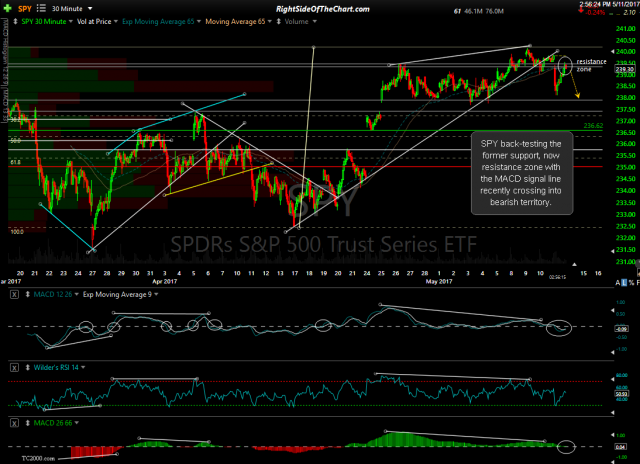
Task: Click the 236.62 green price level label
Action: 593,126
